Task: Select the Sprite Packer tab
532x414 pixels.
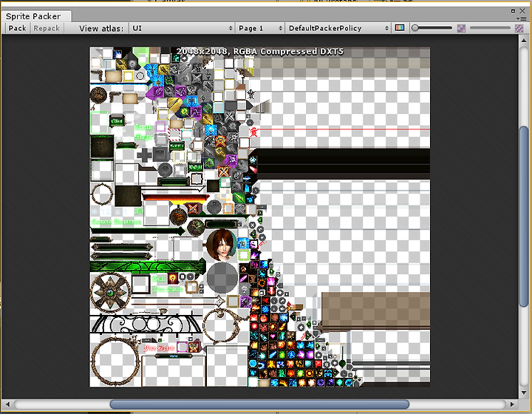Action: (x=36, y=16)
